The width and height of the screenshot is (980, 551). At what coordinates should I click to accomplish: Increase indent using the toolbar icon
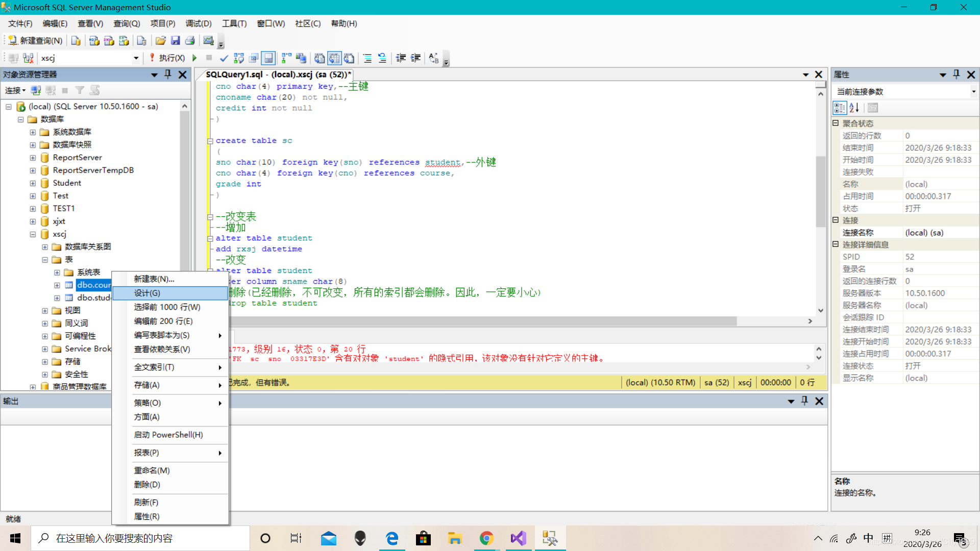(x=415, y=58)
